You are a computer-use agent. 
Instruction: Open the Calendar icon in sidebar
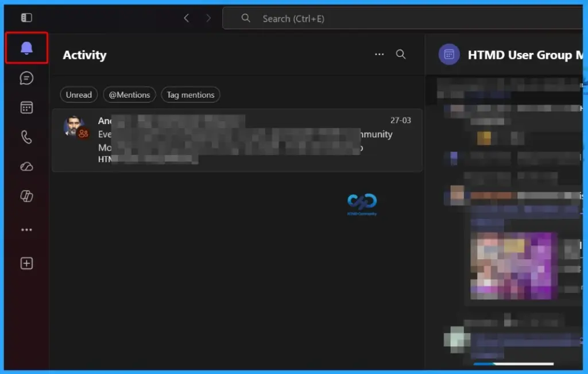26,107
